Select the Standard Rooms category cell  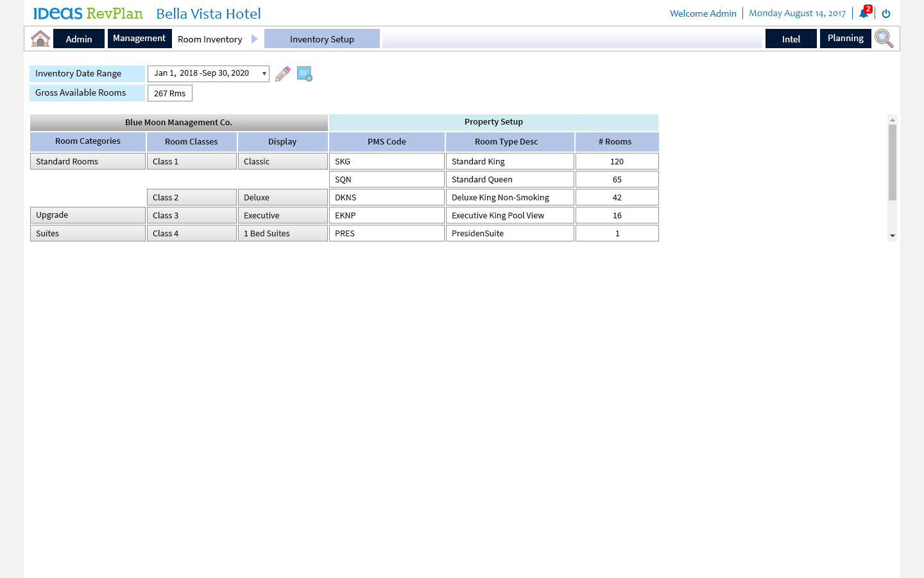(88, 161)
